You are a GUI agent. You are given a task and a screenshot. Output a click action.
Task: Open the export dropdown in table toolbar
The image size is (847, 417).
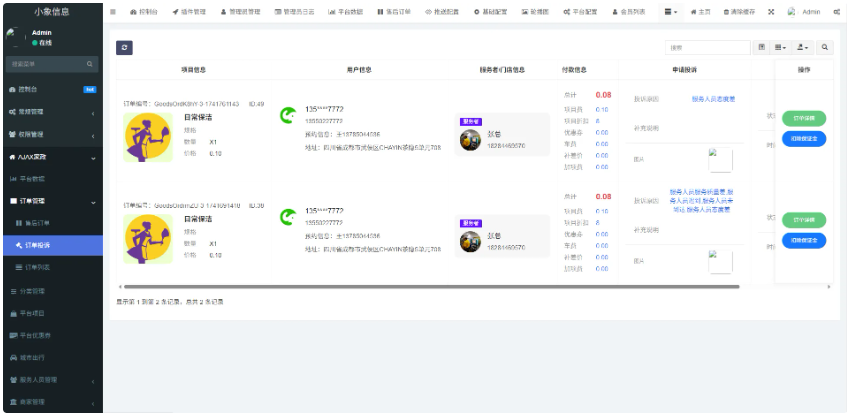click(803, 48)
